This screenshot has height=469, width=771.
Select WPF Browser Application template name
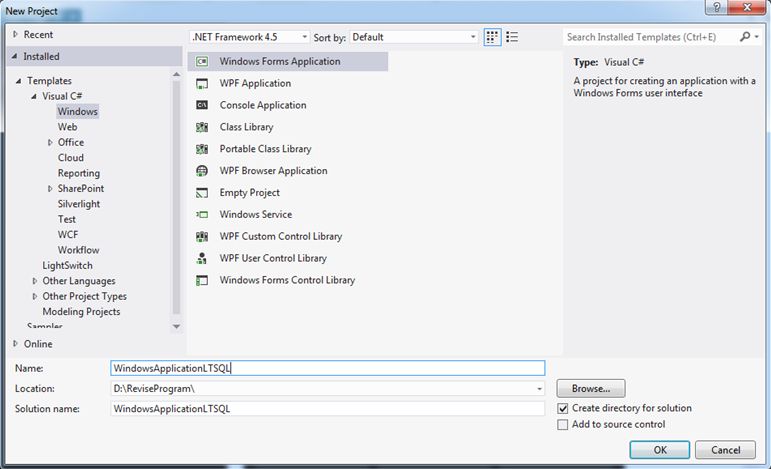click(x=273, y=171)
